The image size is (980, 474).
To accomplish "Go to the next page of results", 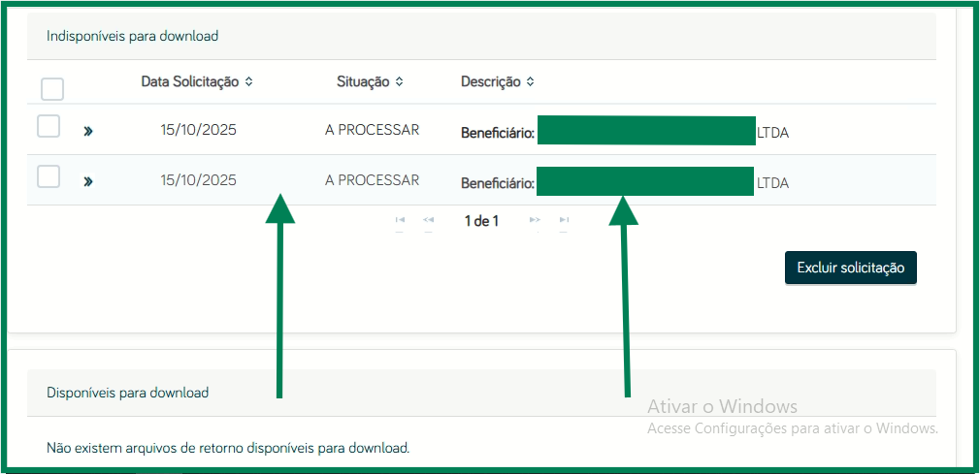I will point(535,221).
